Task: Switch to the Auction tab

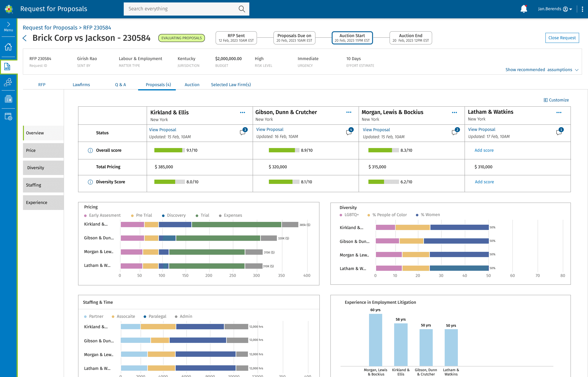Action: (x=192, y=85)
